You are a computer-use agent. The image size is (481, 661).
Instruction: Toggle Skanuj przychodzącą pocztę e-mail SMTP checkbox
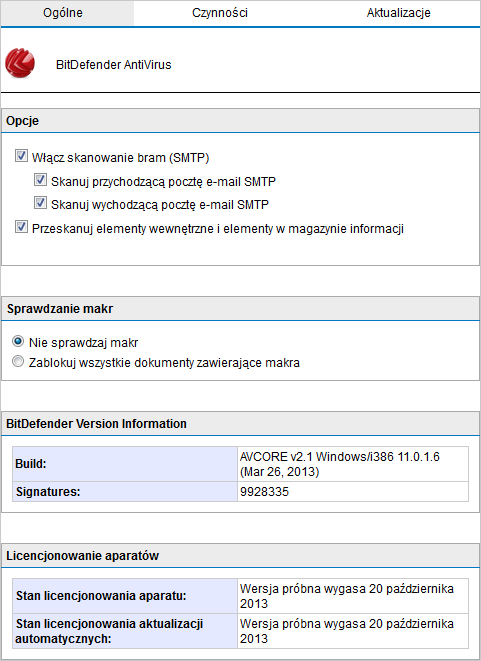40,180
